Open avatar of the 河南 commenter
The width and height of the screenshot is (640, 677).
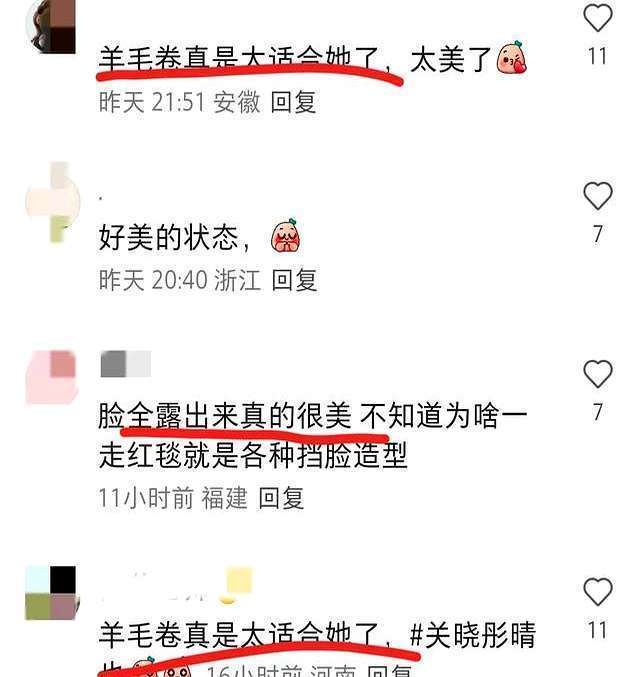click(x=51, y=593)
